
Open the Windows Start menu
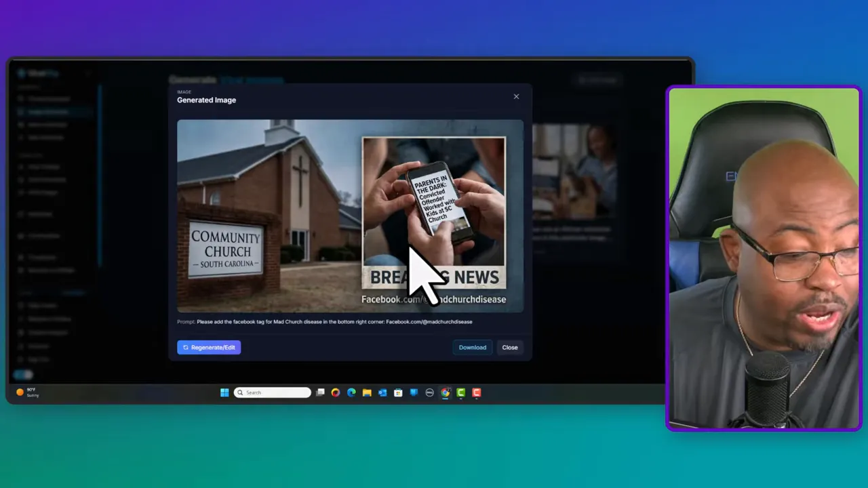224,392
